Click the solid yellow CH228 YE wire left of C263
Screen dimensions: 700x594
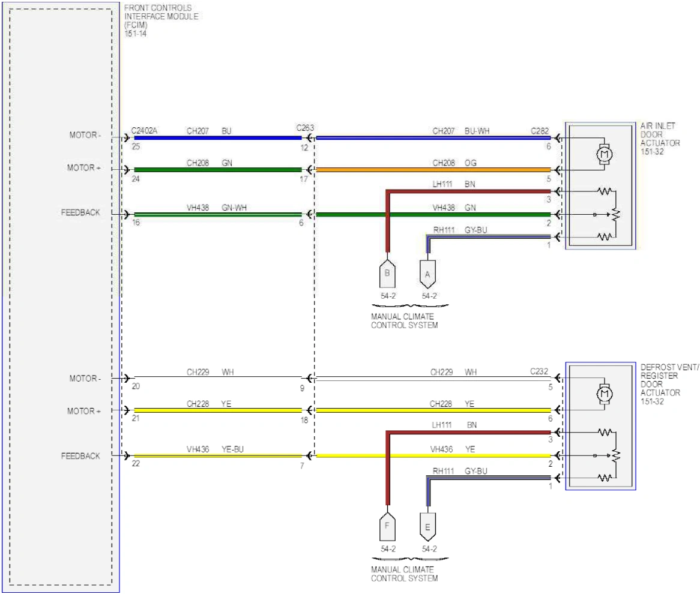point(218,410)
